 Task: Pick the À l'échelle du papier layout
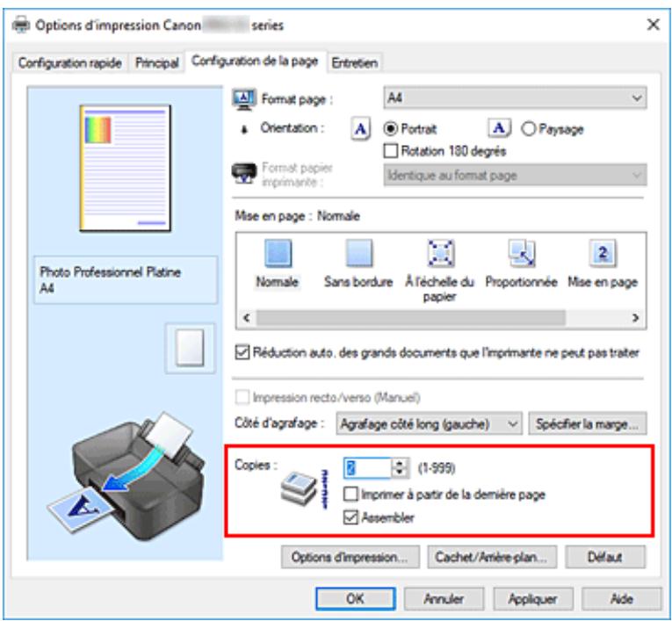point(440,253)
